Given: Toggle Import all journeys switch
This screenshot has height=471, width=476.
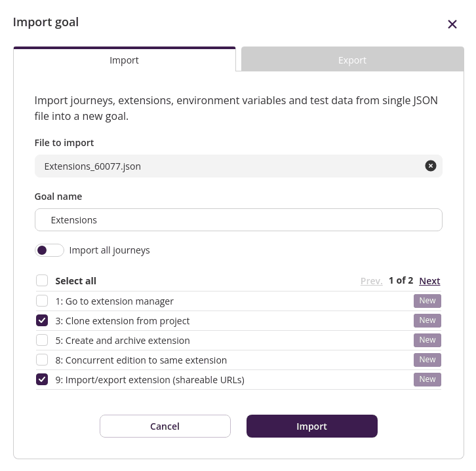Looking at the screenshot, I should (x=49, y=250).
